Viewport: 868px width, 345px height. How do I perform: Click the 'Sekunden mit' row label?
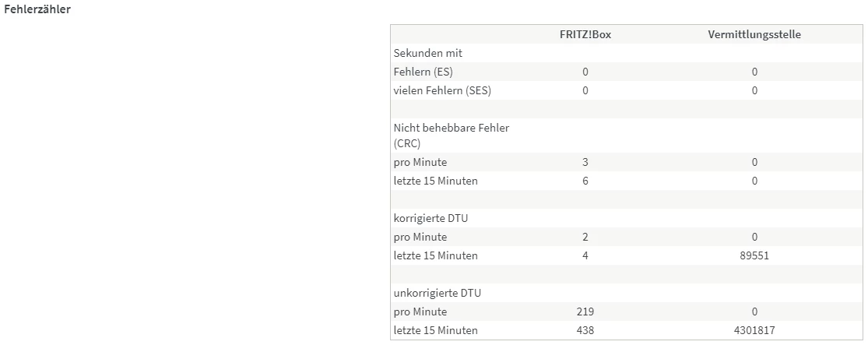pos(428,53)
